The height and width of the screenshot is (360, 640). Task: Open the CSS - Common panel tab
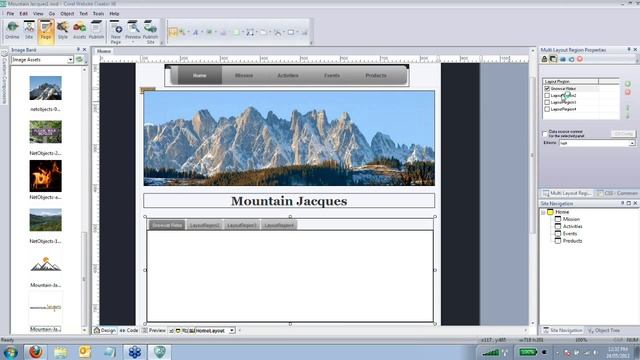pyautogui.click(x=617, y=193)
